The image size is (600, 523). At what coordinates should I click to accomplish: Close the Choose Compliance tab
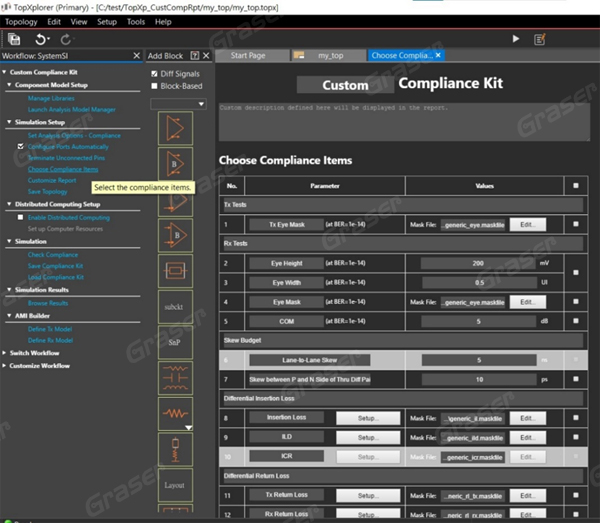click(438, 55)
